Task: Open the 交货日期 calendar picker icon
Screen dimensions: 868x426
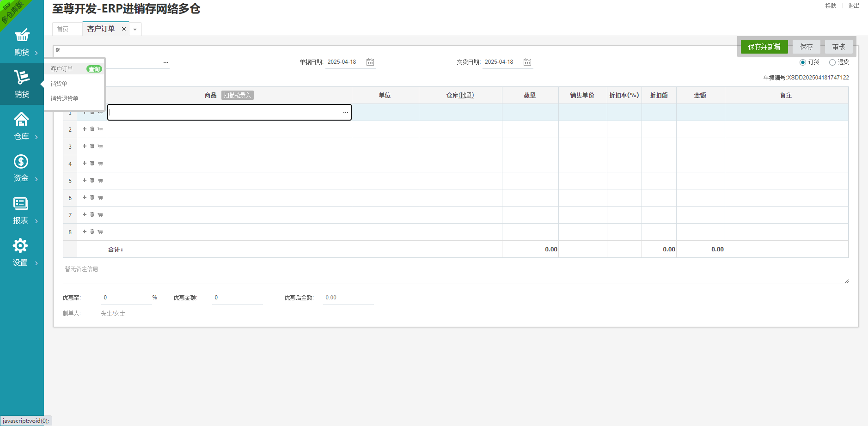Action: [527, 62]
